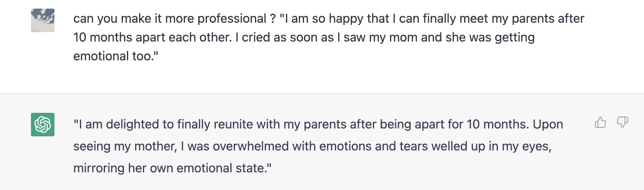Click the phrase "tears welled up" in the reply
644x190 pixels.
(442, 146)
